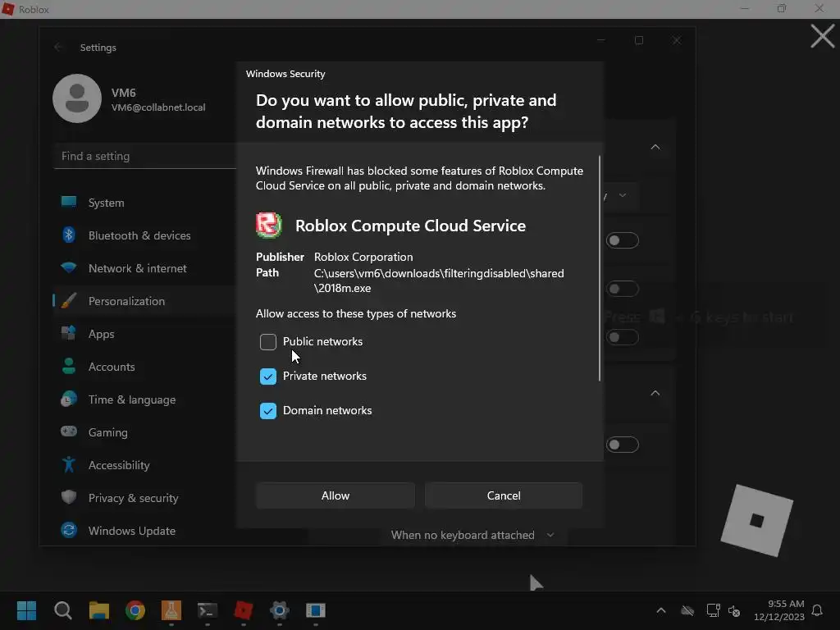This screenshot has height=630, width=840.
Task: Open the Apps settings icon
Action: coord(69,333)
